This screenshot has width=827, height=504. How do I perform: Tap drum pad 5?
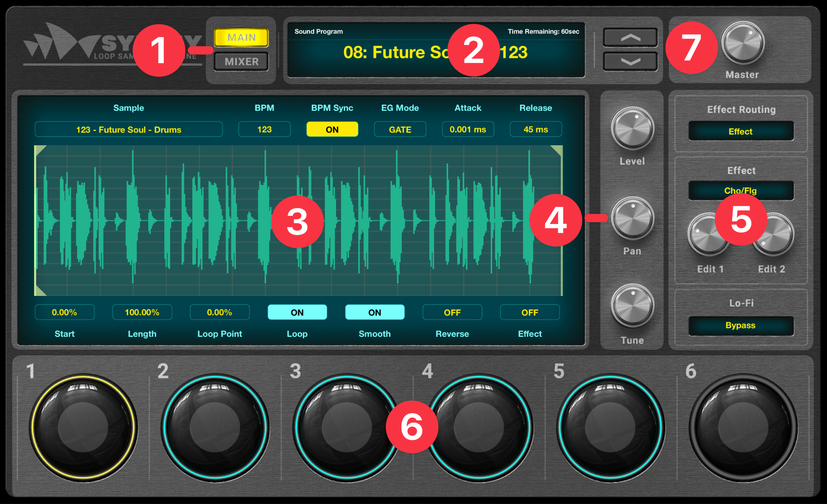tap(610, 427)
